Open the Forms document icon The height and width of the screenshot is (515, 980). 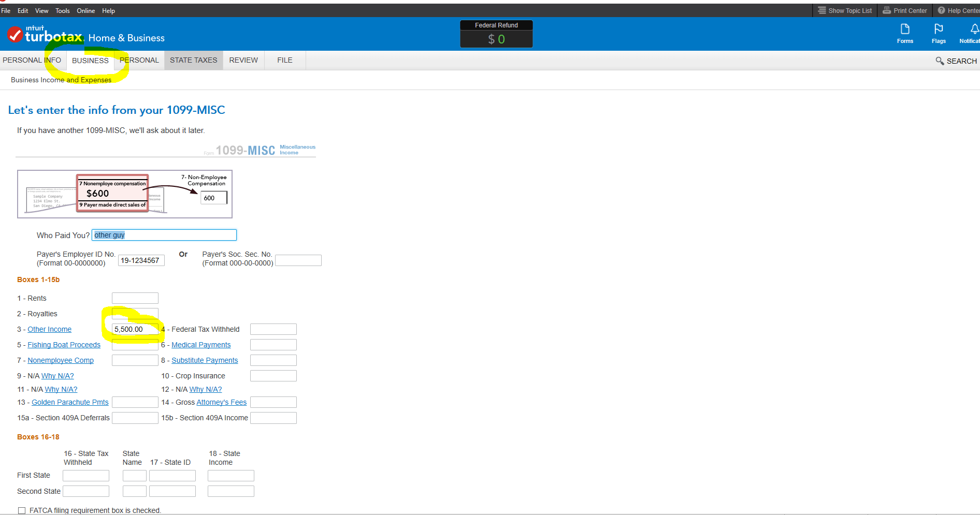pos(905,30)
